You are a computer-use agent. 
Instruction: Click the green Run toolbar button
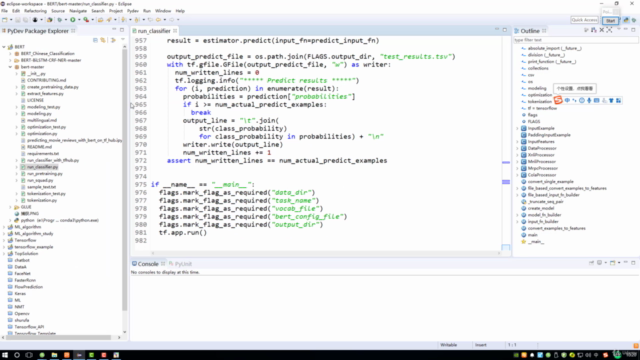pyautogui.click(x=73, y=20)
